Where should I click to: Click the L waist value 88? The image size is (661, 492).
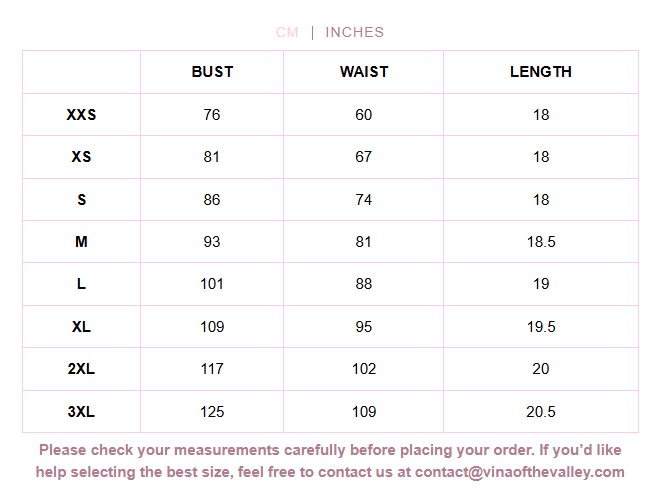coord(364,284)
